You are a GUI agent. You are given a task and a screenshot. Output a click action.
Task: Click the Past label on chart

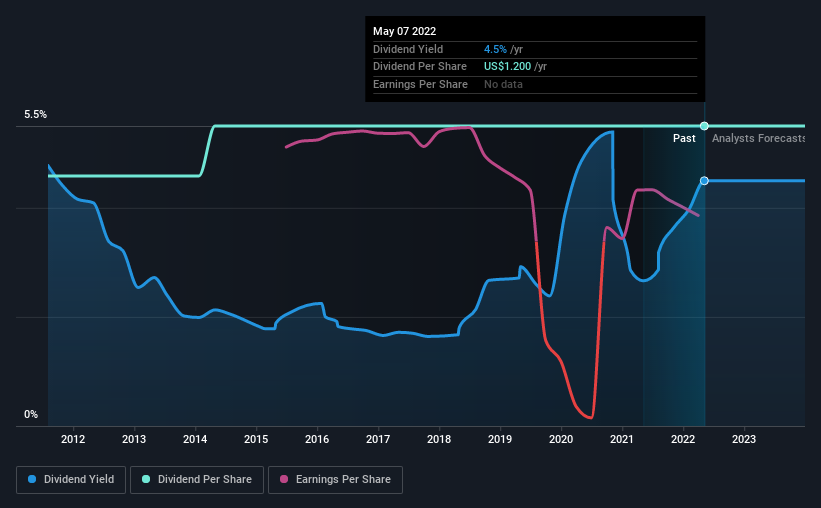[684, 138]
